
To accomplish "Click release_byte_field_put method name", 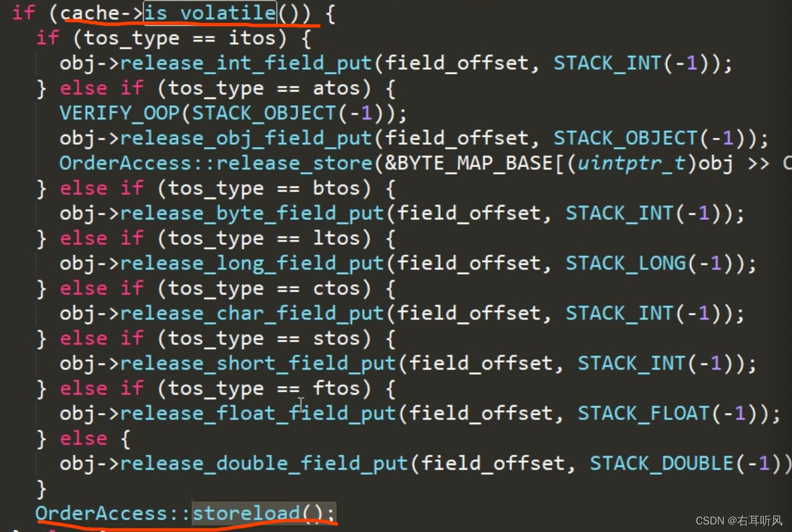I will point(252,213).
